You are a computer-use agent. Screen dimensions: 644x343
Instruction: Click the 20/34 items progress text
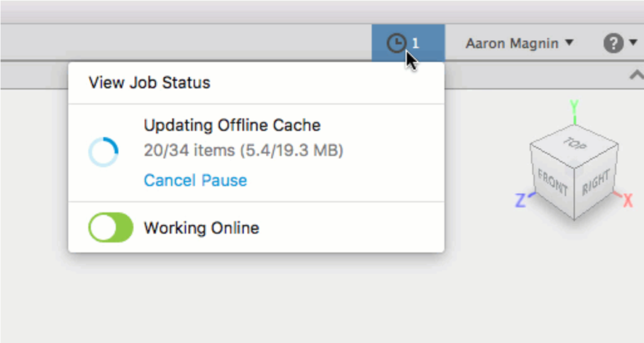pyautogui.click(x=243, y=151)
